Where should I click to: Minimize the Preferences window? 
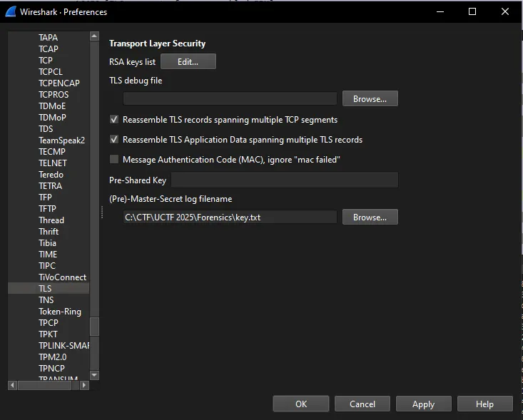pos(440,11)
